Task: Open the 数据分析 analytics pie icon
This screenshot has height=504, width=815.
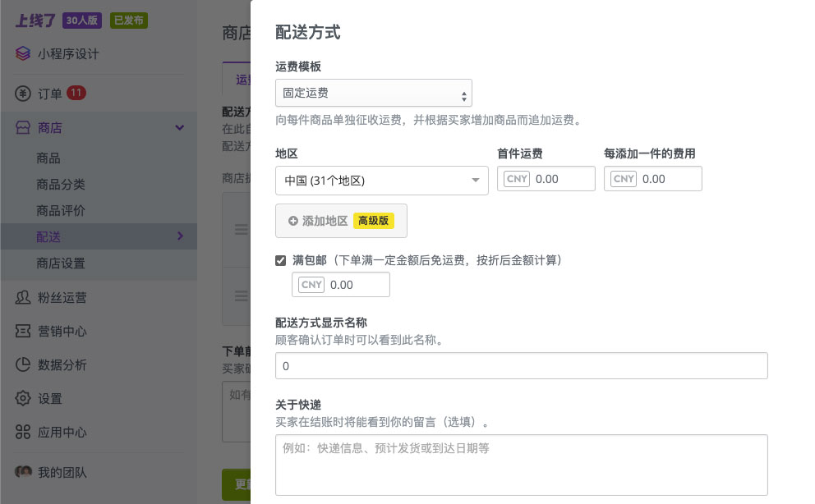Action: pos(22,364)
